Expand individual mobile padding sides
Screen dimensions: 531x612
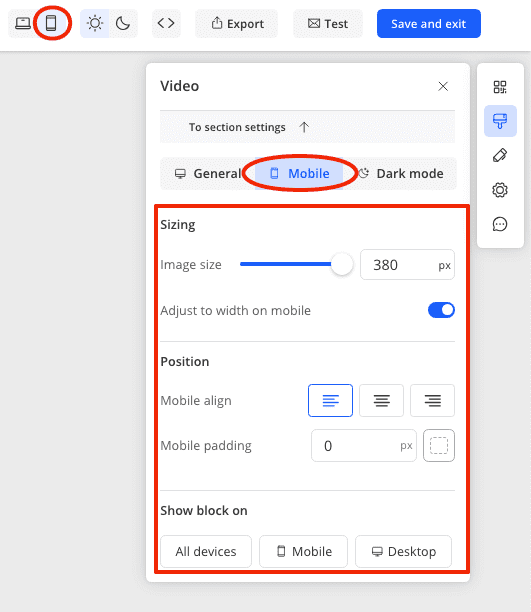pos(439,446)
